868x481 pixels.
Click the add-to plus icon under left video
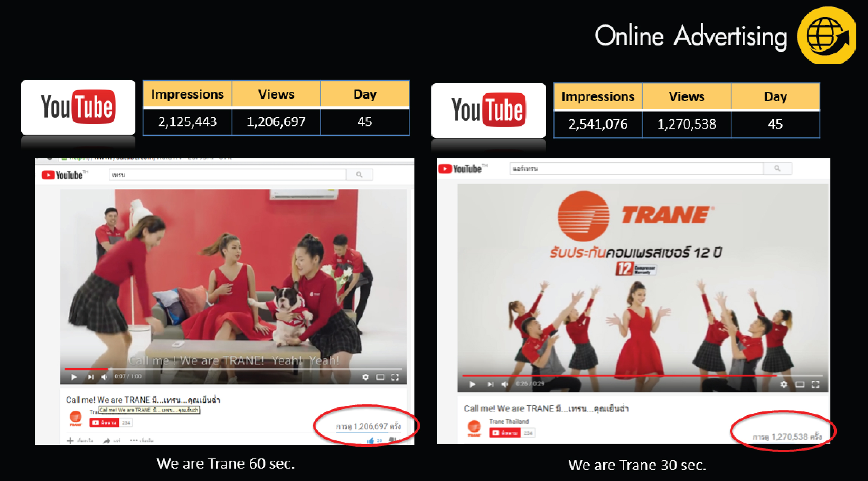coord(70,440)
